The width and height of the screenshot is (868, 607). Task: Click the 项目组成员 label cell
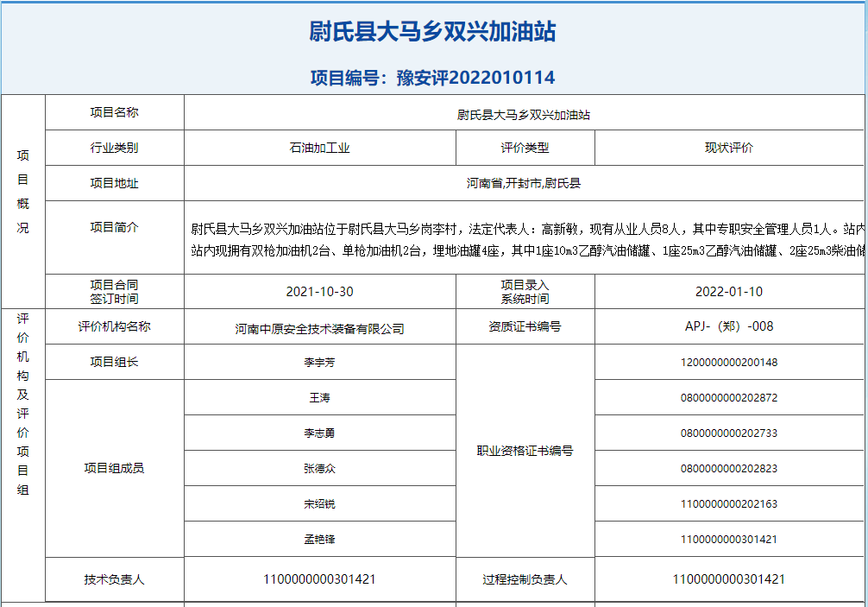115,469
